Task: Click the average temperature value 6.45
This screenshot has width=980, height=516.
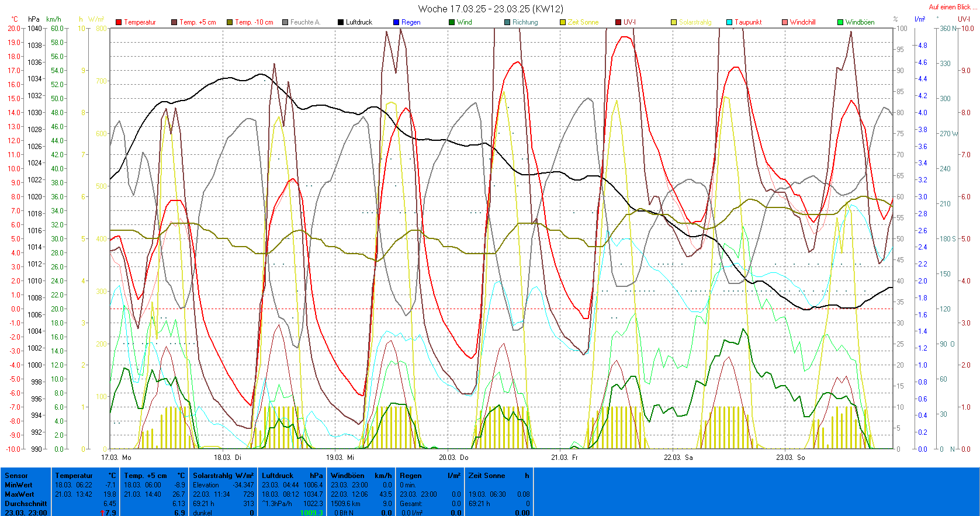Action: click(109, 504)
